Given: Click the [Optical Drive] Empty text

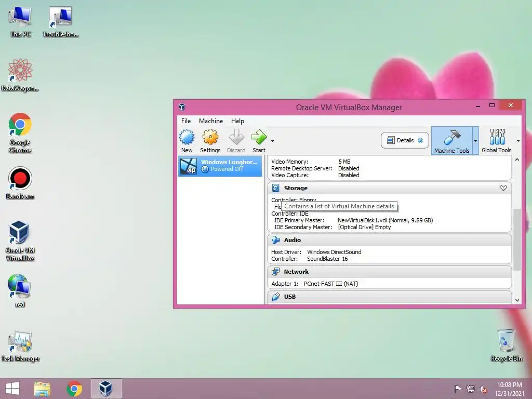Looking at the screenshot, I should coord(364,227).
